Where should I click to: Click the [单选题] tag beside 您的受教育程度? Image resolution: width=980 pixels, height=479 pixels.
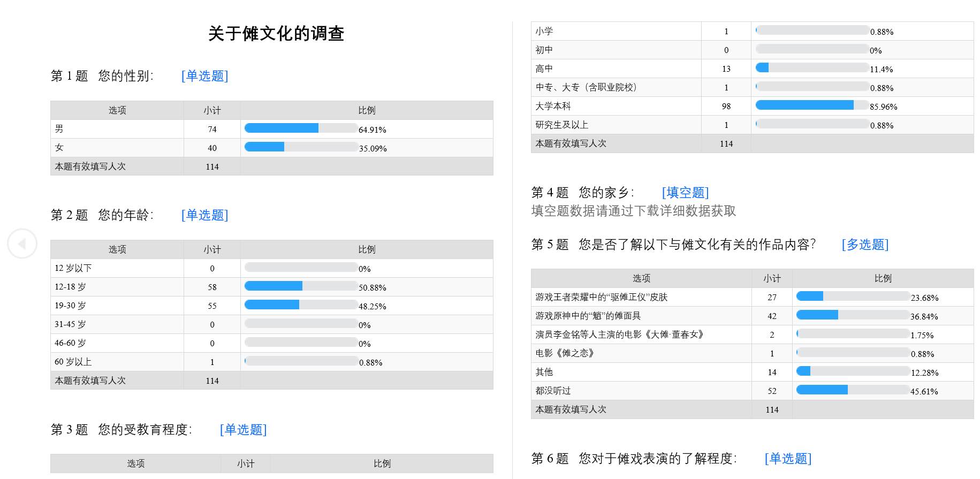(x=243, y=430)
